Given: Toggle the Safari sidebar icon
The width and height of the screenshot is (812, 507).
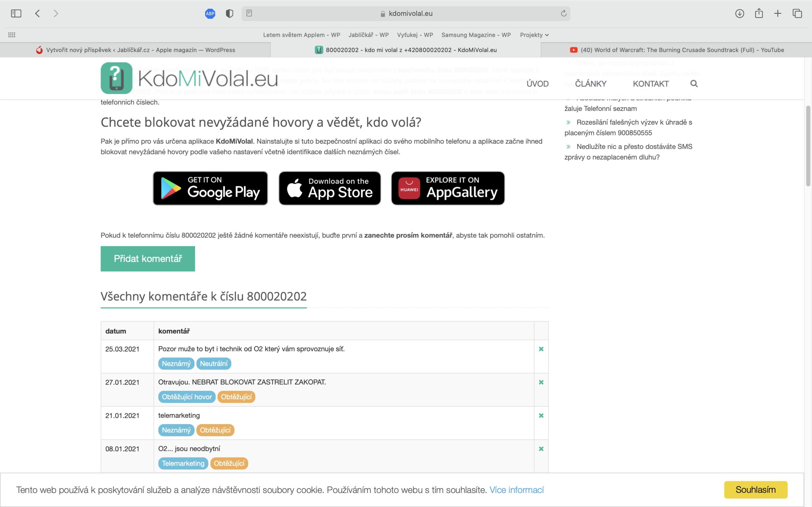Looking at the screenshot, I should tap(16, 13).
